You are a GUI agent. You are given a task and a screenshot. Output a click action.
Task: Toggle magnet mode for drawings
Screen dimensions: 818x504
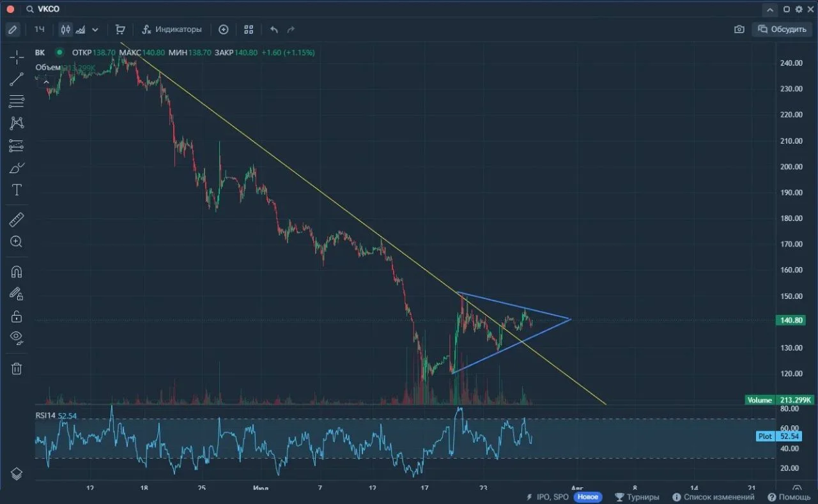point(17,272)
